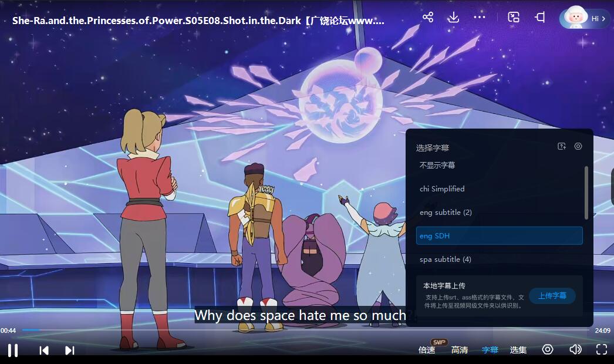Go to the previous episode
This screenshot has height=364, width=614.
tap(44, 350)
